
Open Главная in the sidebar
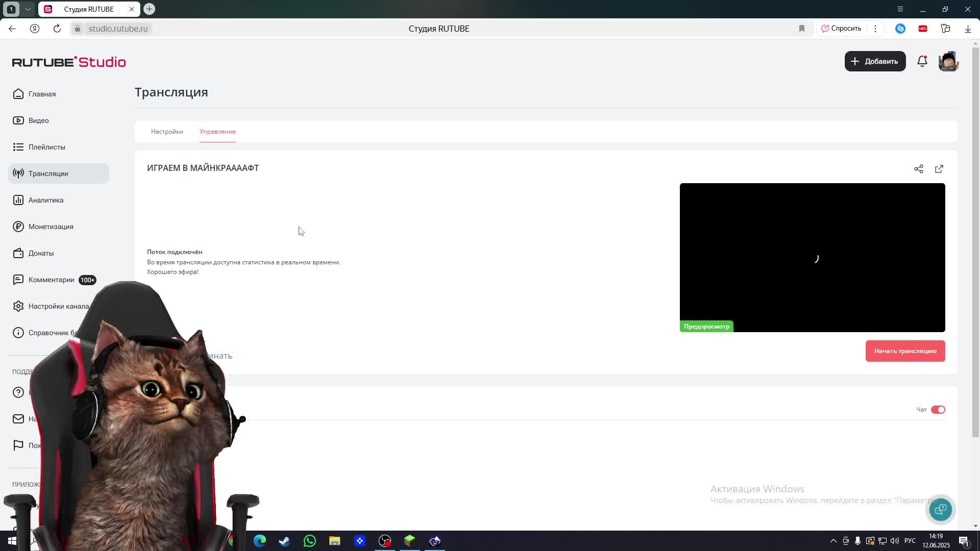coord(35,94)
